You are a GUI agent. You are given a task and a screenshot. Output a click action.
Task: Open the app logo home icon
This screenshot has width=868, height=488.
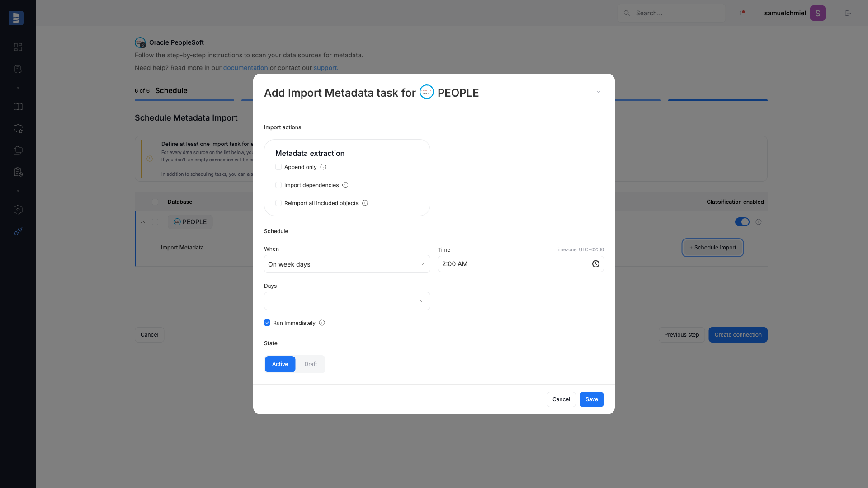coord(16,18)
